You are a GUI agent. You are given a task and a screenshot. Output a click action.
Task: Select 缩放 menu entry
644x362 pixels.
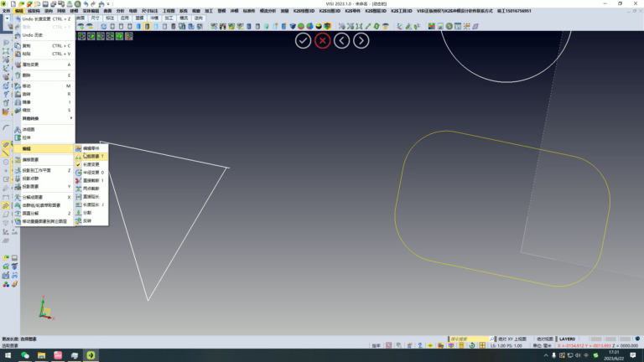(x=44, y=110)
